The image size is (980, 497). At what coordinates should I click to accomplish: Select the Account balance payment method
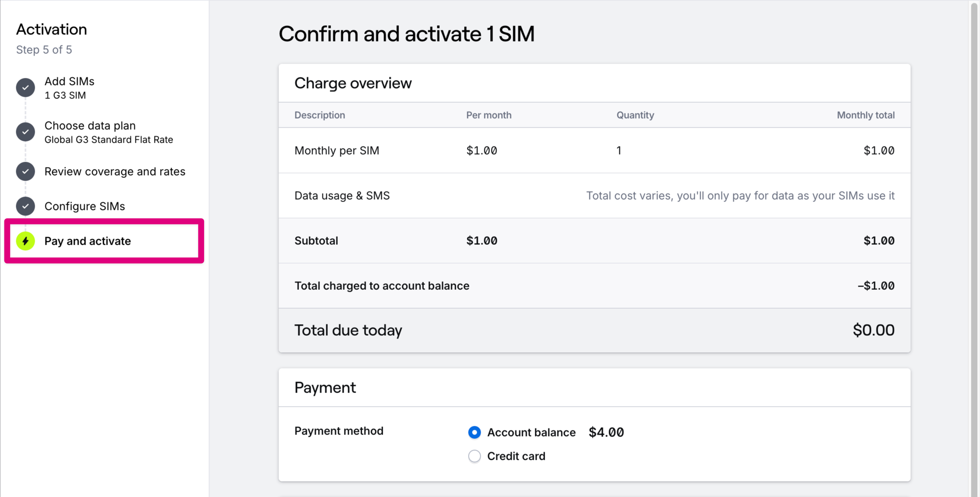pyautogui.click(x=474, y=432)
